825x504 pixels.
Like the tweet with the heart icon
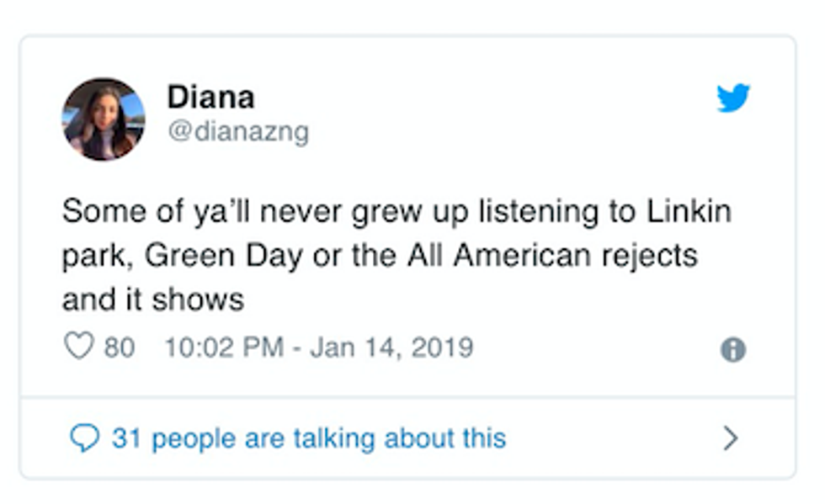tap(78, 347)
